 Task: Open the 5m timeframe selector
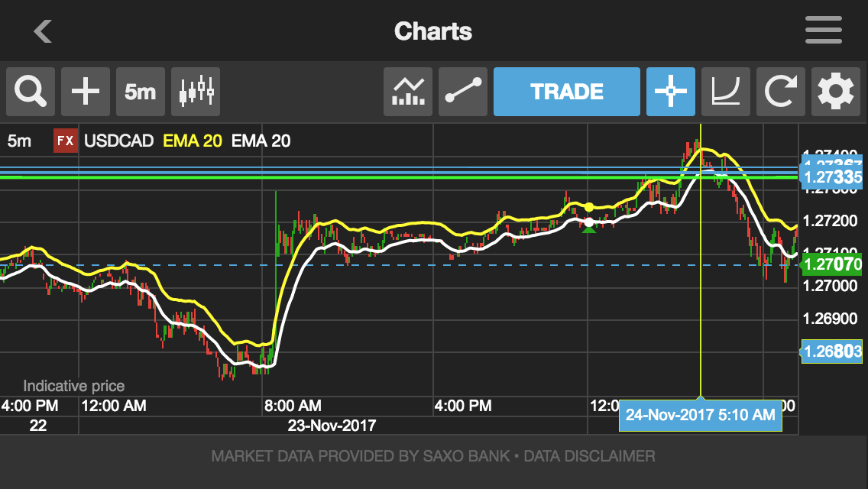(141, 92)
